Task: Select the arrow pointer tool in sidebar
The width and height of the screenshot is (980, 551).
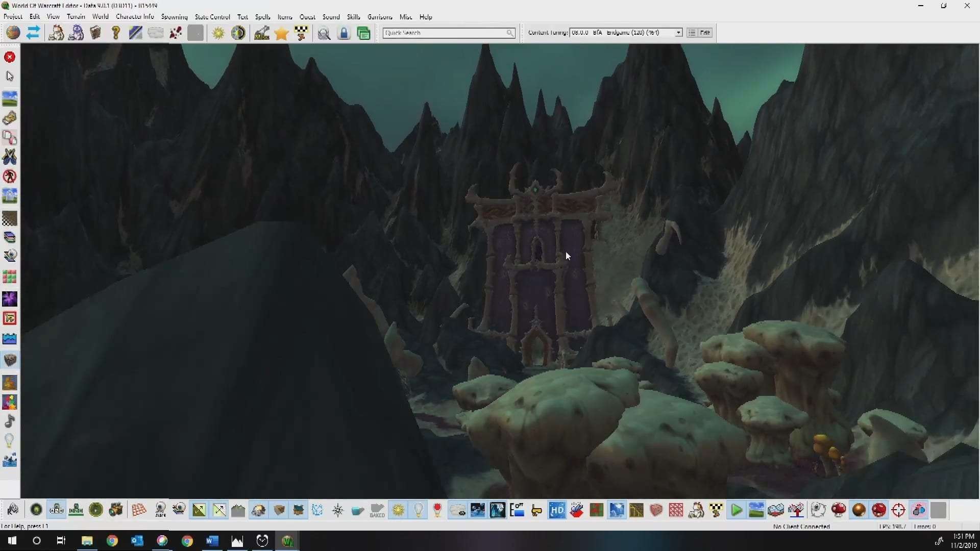Action: (10, 77)
